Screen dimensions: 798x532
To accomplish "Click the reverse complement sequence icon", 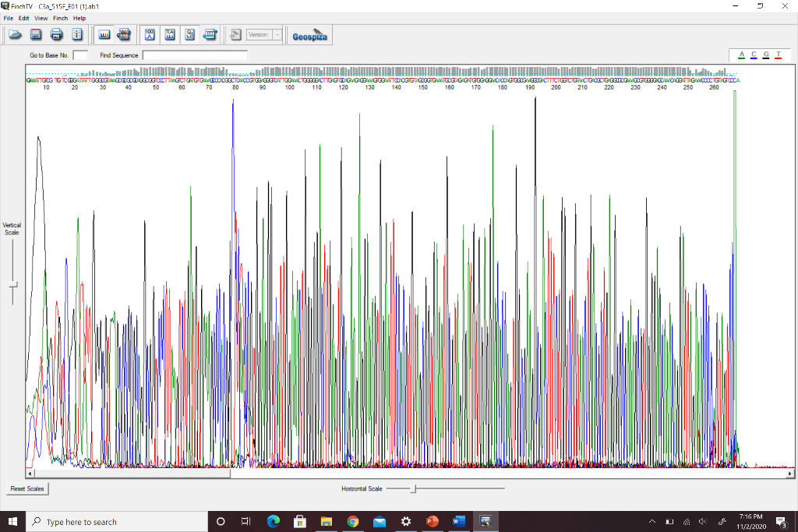I will click(x=210, y=34).
